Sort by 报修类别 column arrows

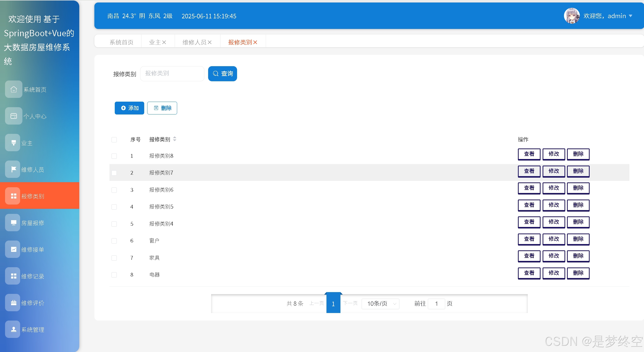pos(175,139)
